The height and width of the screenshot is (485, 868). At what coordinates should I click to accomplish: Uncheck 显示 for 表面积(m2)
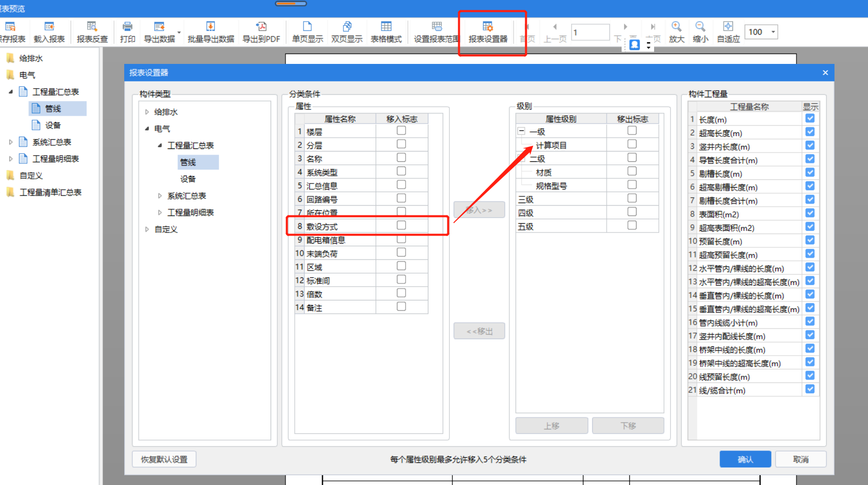click(x=810, y=213)
